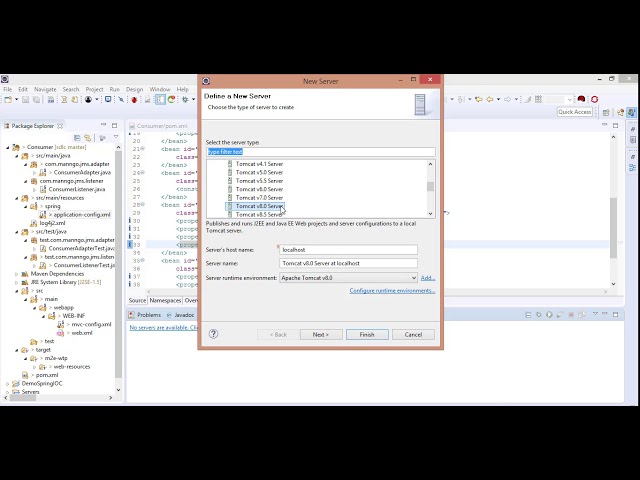This screenshot has width=640, height=480.
Task: Open dropdown arrow beside the Back arrow
Action: pyautogui.click(x=498, y=99)
